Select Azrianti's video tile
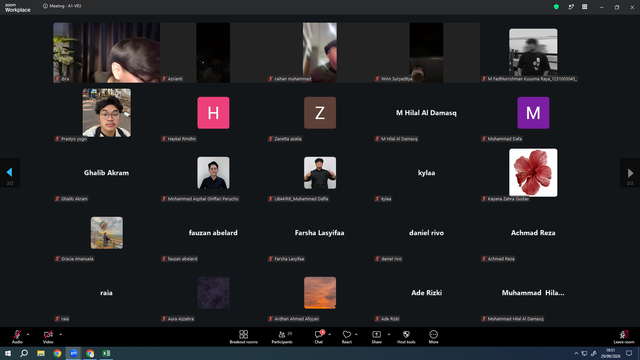 click(x=213, y=53)
